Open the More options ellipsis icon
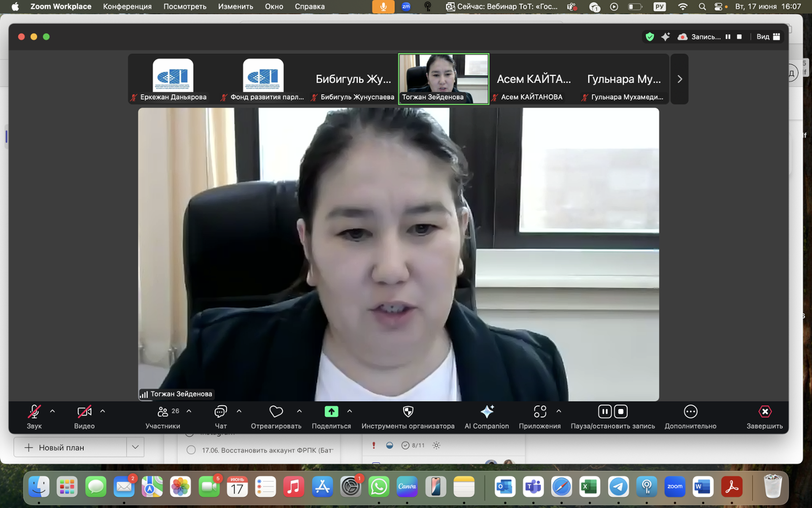The image size is (812, 508). coord(690,411)
